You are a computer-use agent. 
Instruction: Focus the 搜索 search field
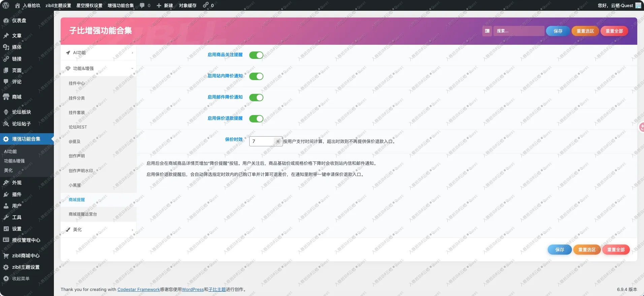click(519, 31)
